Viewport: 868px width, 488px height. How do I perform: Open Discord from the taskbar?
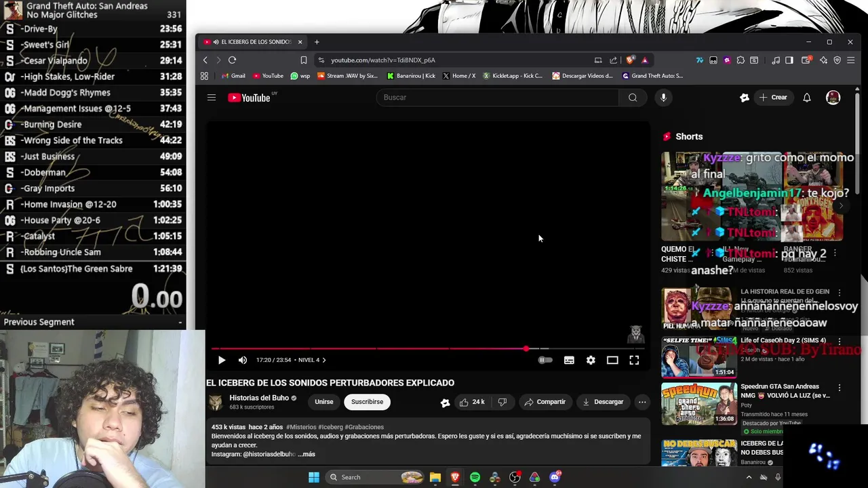pyautogui.click(x=555, y=477)
